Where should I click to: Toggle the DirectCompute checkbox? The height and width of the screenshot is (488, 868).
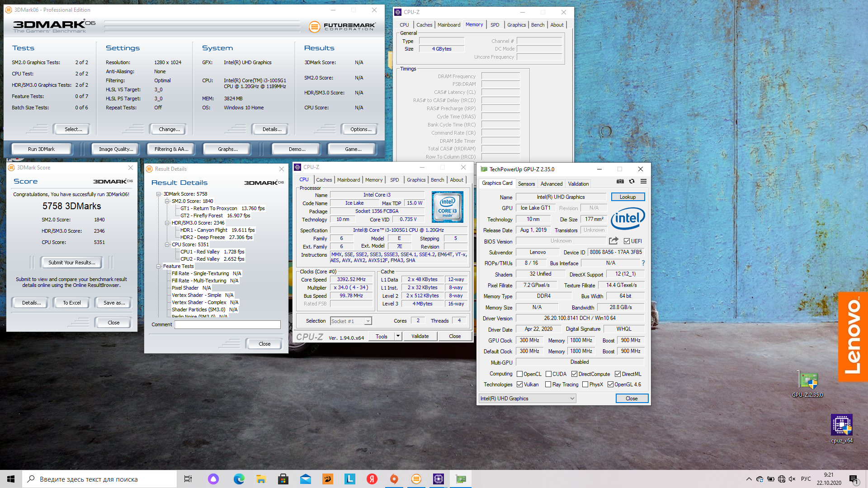(574, 374)
